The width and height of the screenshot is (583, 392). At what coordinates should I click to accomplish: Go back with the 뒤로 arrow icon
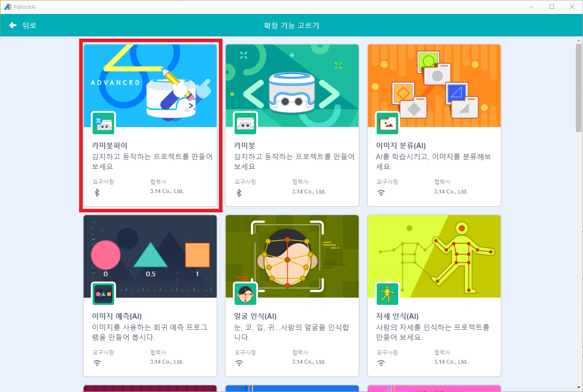(x=13, y=26)
